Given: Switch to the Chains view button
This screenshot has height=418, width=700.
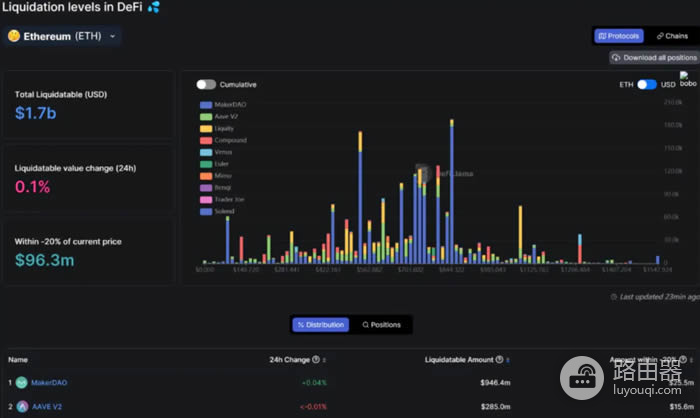Looking at the screenshot, I should click(x=672, y=36).
